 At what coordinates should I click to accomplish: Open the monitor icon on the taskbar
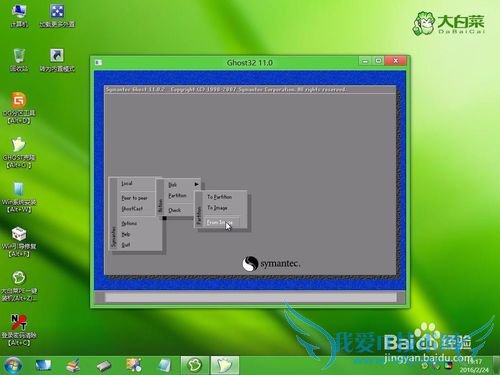43,365
